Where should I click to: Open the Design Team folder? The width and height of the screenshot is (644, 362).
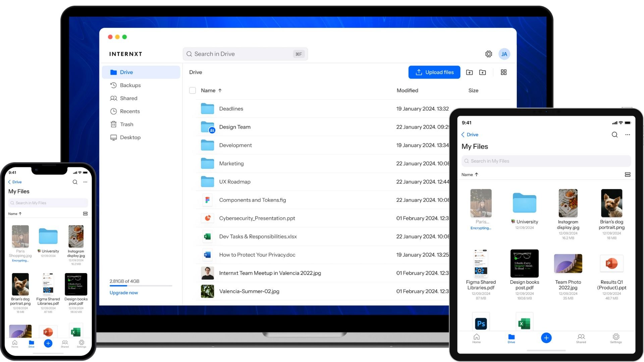234,127
